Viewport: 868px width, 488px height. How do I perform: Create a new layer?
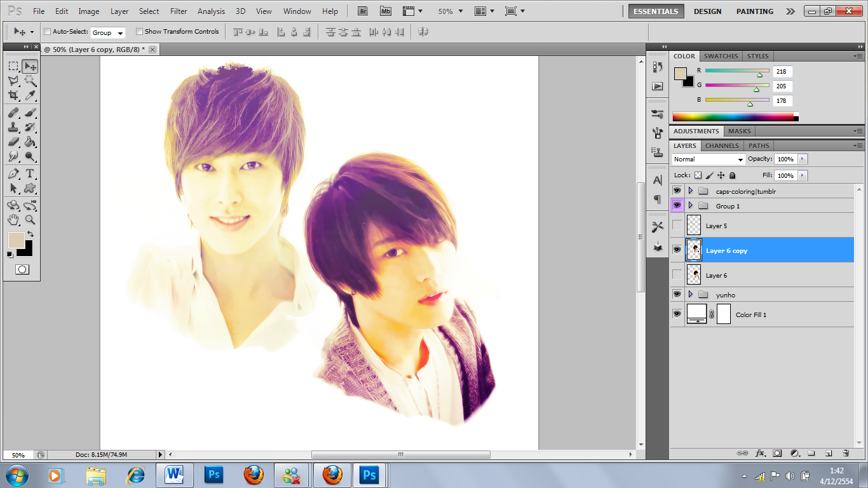829,453
